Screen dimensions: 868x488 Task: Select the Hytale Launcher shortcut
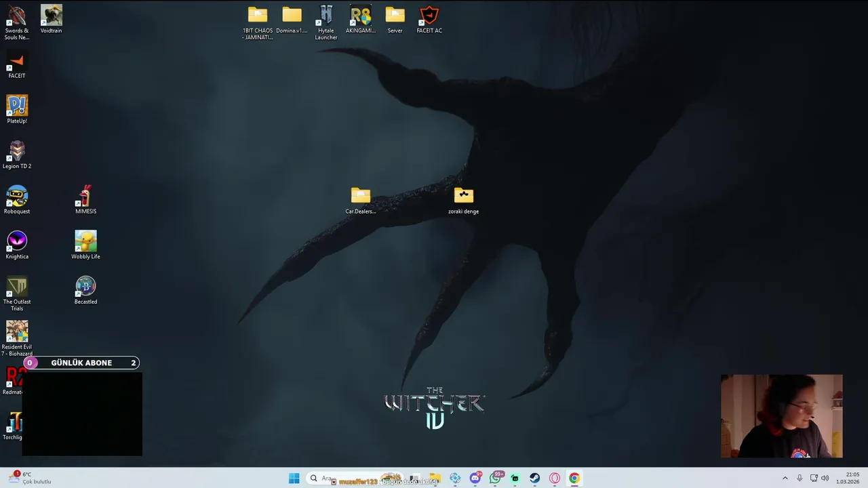pos(326,23)
